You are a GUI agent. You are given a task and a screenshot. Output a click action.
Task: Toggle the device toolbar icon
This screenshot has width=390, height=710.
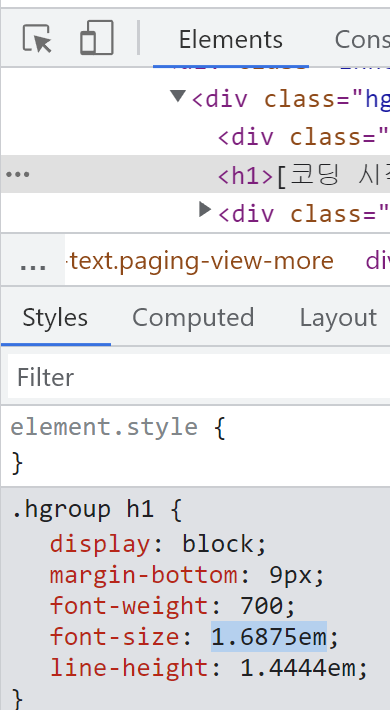96,38
